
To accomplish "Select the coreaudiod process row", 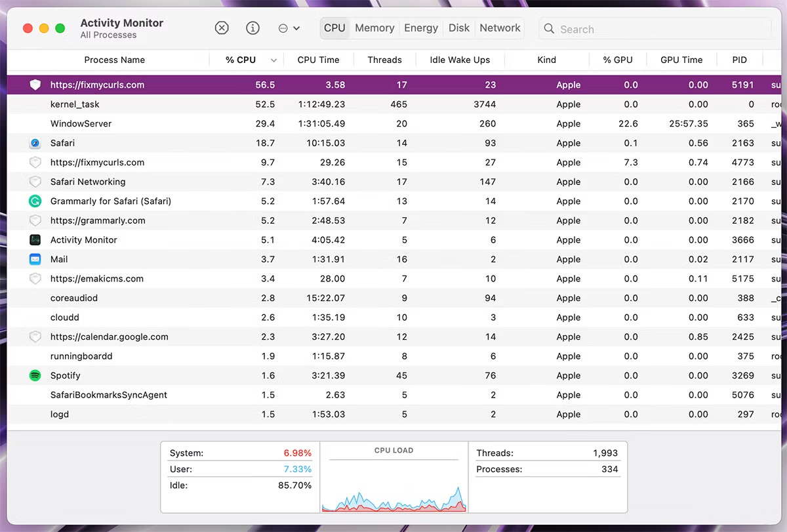I will click(393, 298).
